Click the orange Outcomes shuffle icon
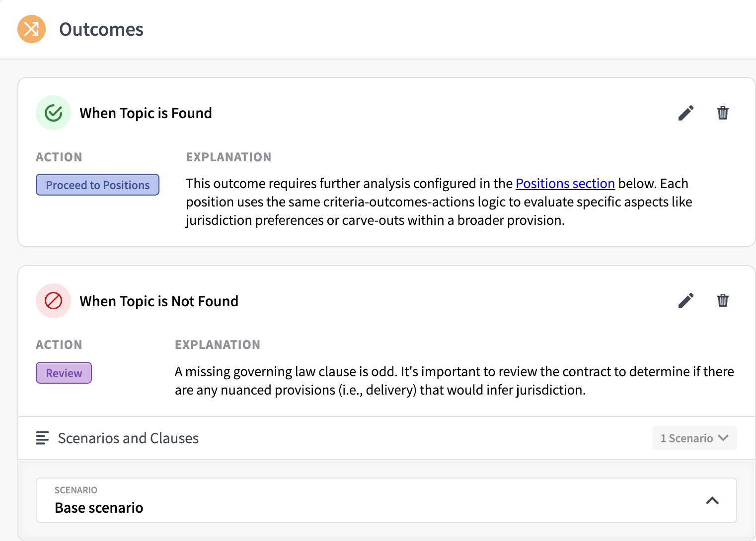This screenshot has height=541, width=756. [31, 29]
